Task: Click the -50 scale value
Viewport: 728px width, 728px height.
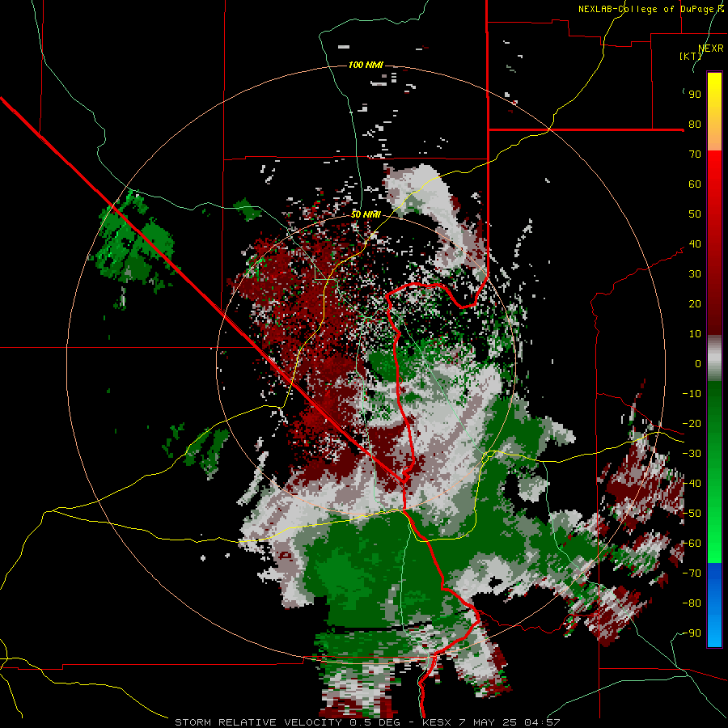Action: point(692,514)
